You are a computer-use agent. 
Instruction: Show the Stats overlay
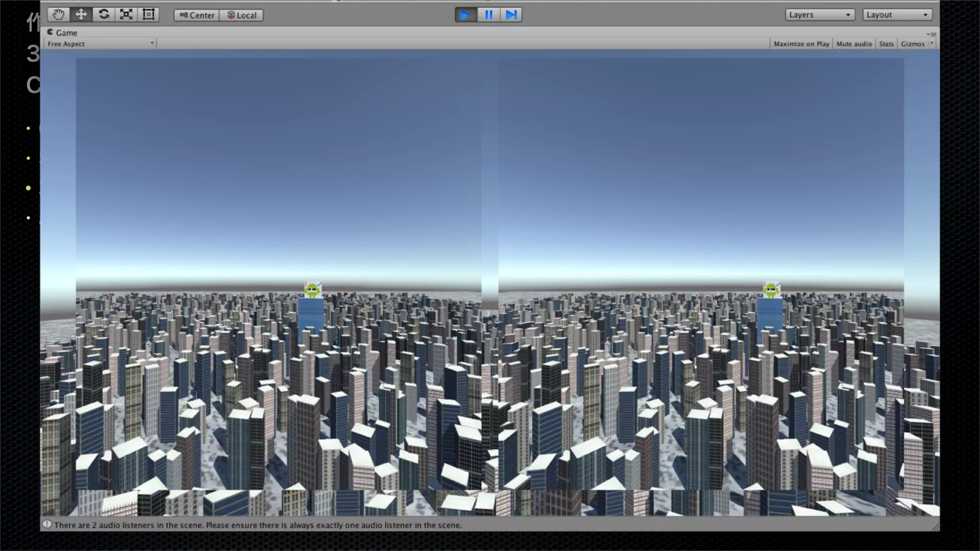tap(886, 44)
